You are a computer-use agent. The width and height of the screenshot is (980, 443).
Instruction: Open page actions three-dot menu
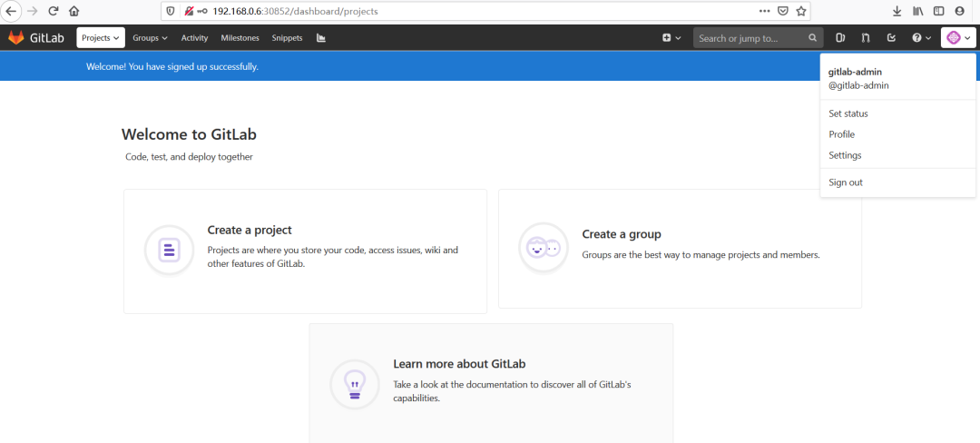point(764,11)
